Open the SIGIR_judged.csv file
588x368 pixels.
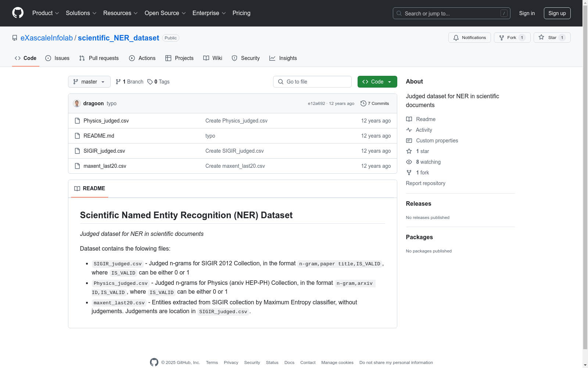pyautogui.click(x=104, y=151)
